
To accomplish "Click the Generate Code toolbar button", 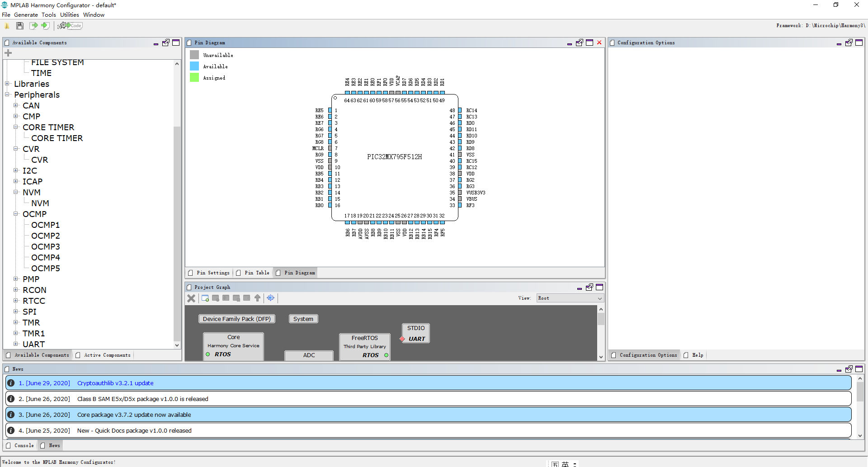I will click(70, 26).
